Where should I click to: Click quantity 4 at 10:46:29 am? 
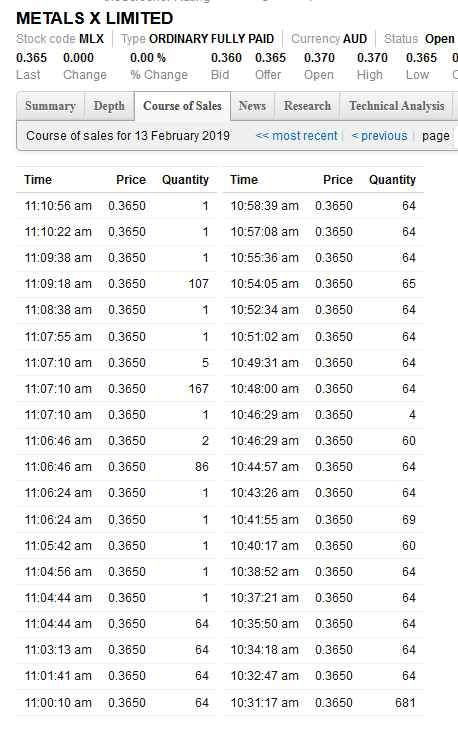coord(412,415)
